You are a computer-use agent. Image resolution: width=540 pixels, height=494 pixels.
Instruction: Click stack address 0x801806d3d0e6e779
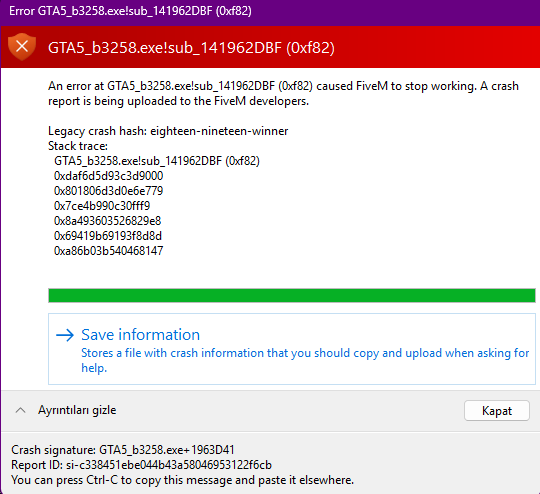pyautogui.click(x=108, y=191)
